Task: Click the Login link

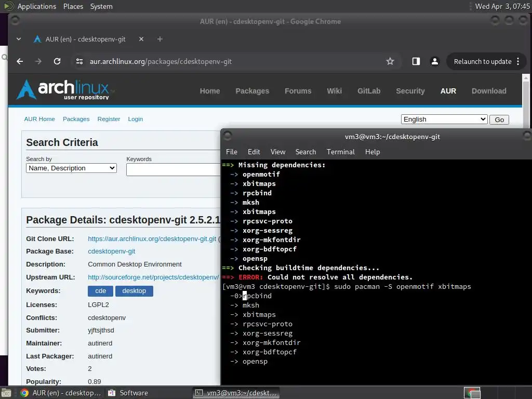Action: (x=136, y=119)
